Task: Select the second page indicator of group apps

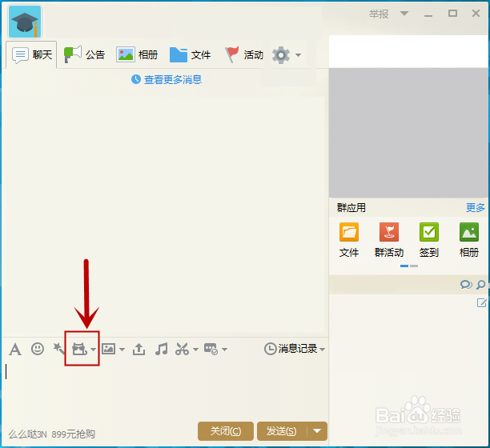Action: [414, 266]
